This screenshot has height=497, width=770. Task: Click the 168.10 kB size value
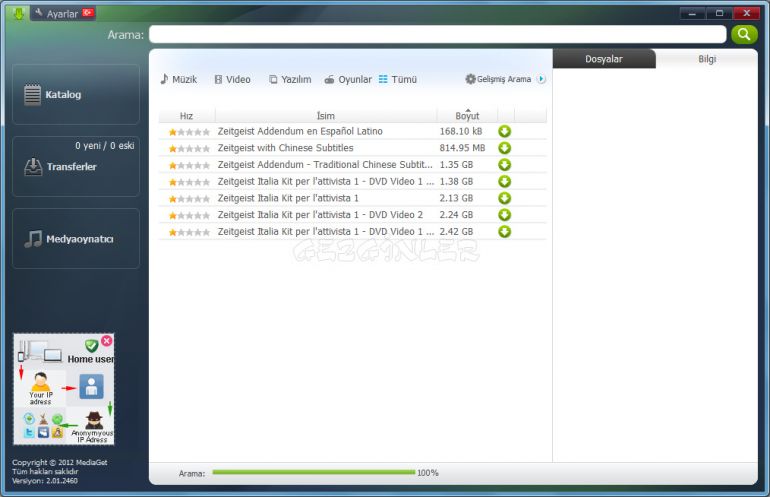click(461, 131)
